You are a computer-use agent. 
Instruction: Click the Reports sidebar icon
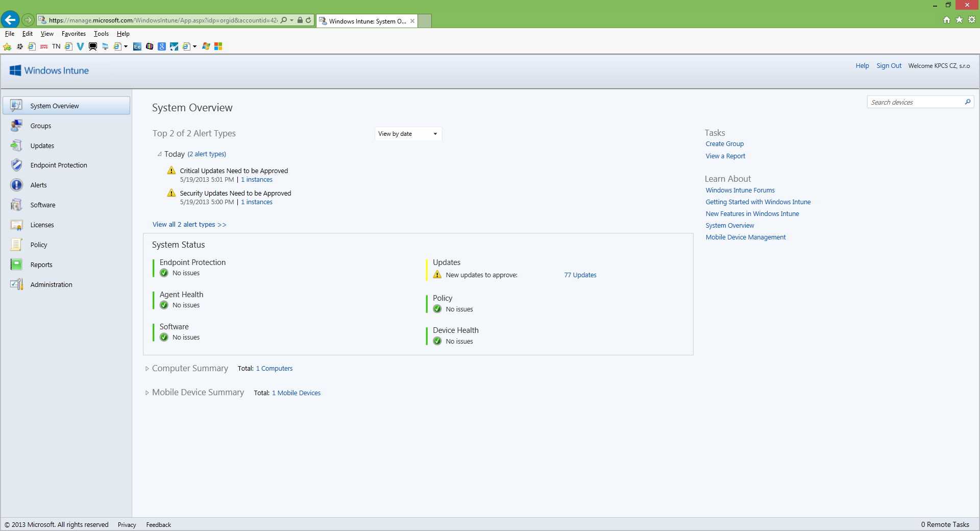tap(16, 264)
